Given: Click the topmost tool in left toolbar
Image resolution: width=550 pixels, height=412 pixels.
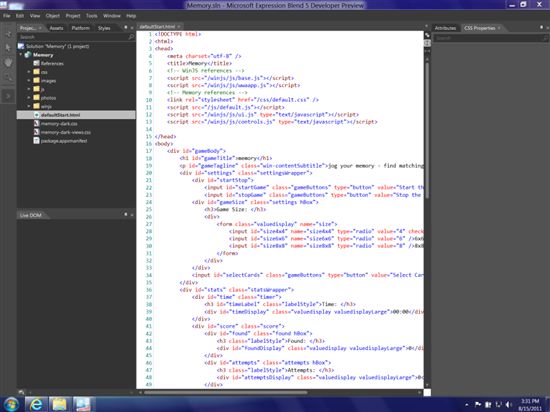Looking at the screenshot, I should pos(8,34).
